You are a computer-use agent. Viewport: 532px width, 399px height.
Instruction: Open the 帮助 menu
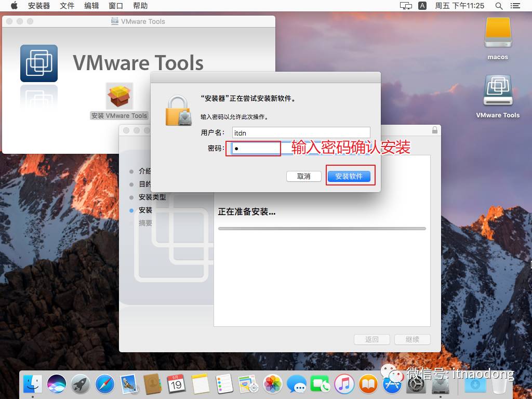click(x=140, y=5)
